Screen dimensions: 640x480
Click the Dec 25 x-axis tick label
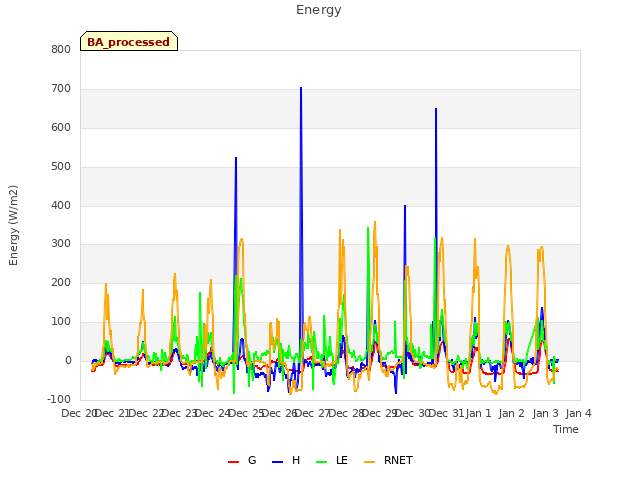247,413
